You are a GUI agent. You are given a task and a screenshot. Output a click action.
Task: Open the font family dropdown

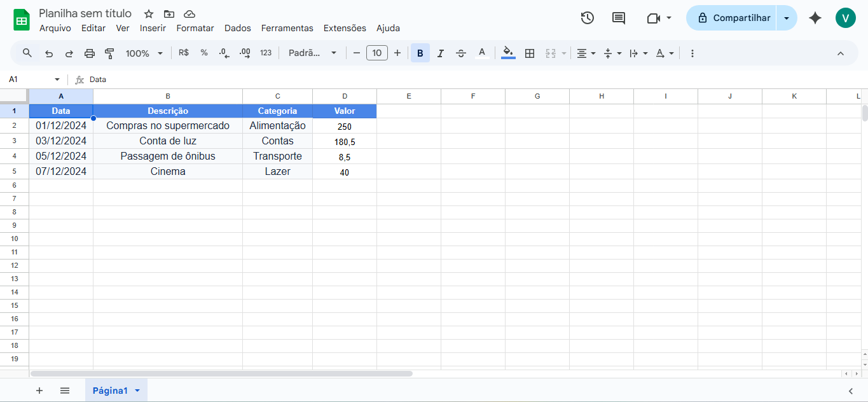(x=312, y=53)
